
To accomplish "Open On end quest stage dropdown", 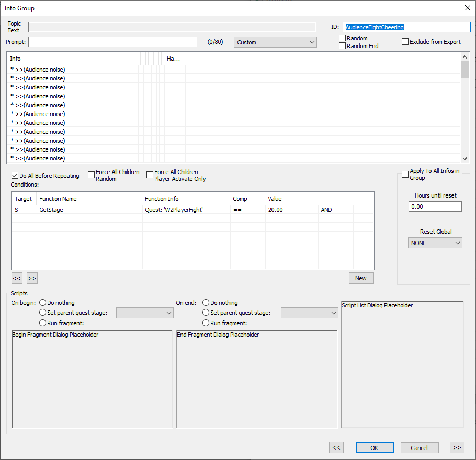I will tap(309, 313).
